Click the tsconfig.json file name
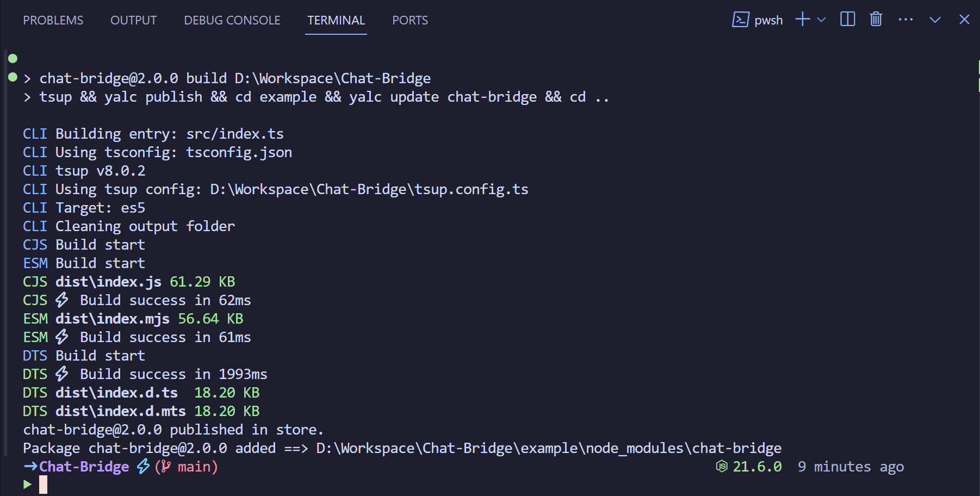The height and width of the screenshot is (496, 980). pos(239,152)
